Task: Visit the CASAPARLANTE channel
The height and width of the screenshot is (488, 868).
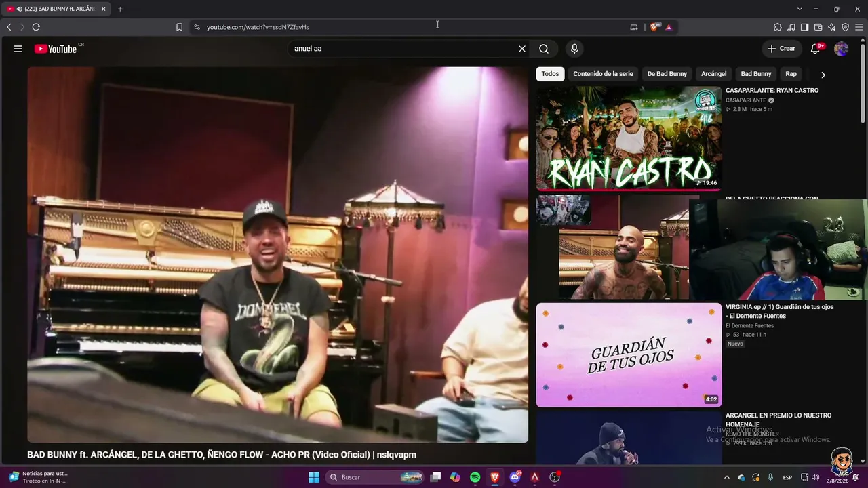Action: pyautogui.click(x=746, y=100)
